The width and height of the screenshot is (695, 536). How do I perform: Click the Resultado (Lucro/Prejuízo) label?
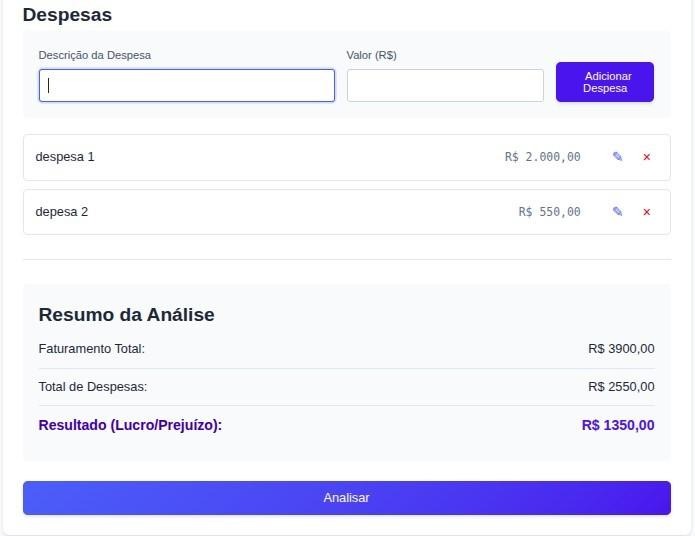click(130, 425)
